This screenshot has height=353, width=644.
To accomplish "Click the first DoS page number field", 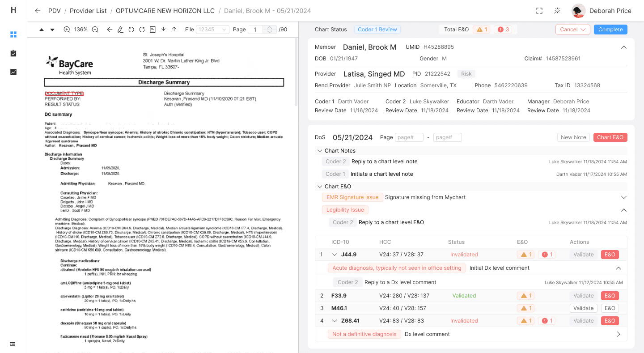I will (409, 137).
